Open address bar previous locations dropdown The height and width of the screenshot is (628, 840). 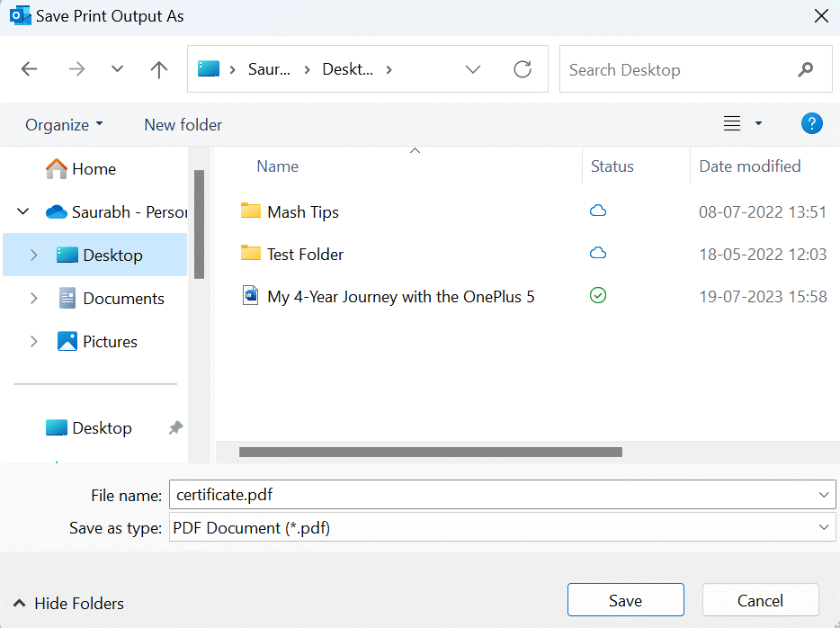pos(472,69)
